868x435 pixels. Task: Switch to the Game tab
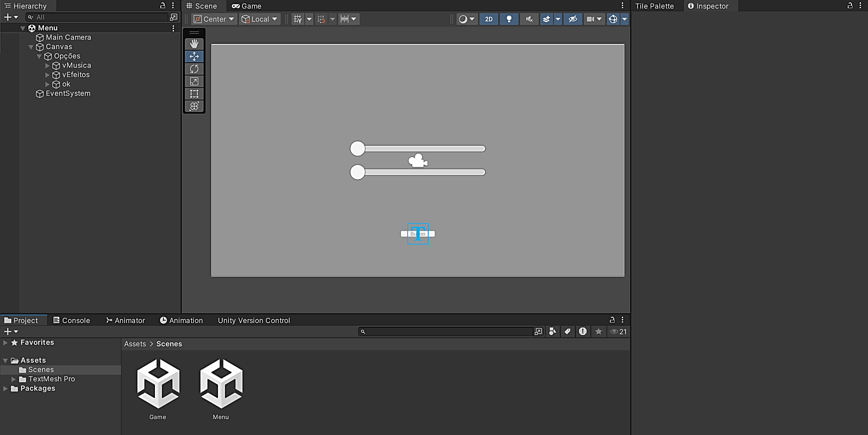click(x=247, y=6)
